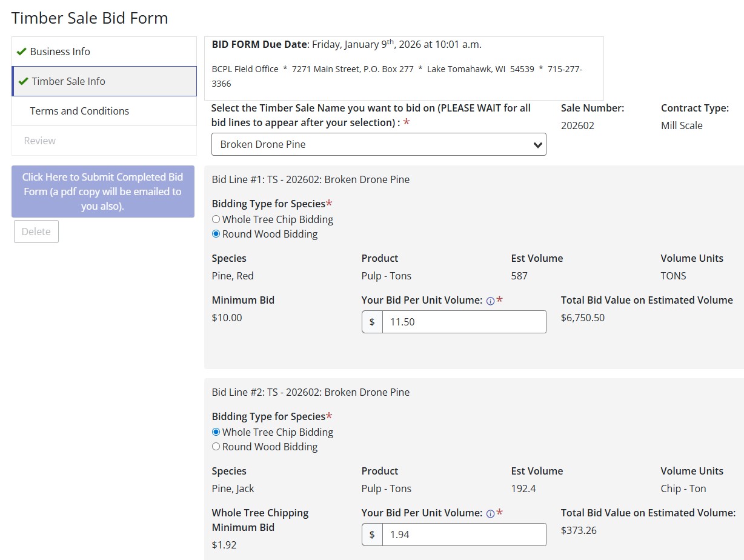Click the Pine, Red species value
Viewport: 744px width, 560px height.
[233, 276]
